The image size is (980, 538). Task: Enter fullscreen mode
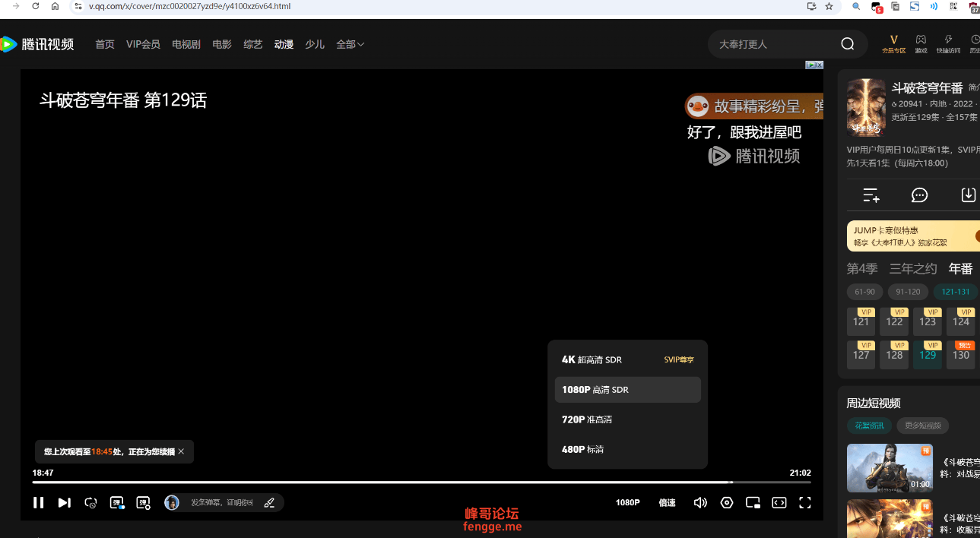click(805, 502)
